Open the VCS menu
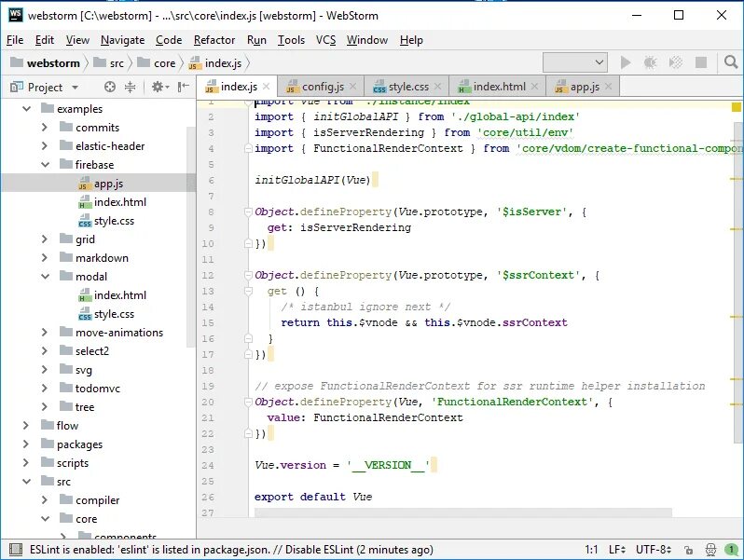This screenshot has width=744, height=560. 325,40
